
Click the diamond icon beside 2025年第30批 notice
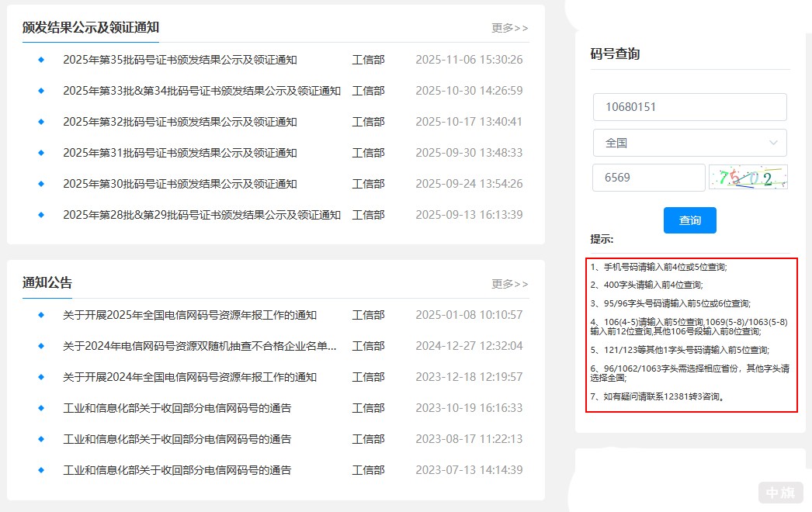pos(40,184)
